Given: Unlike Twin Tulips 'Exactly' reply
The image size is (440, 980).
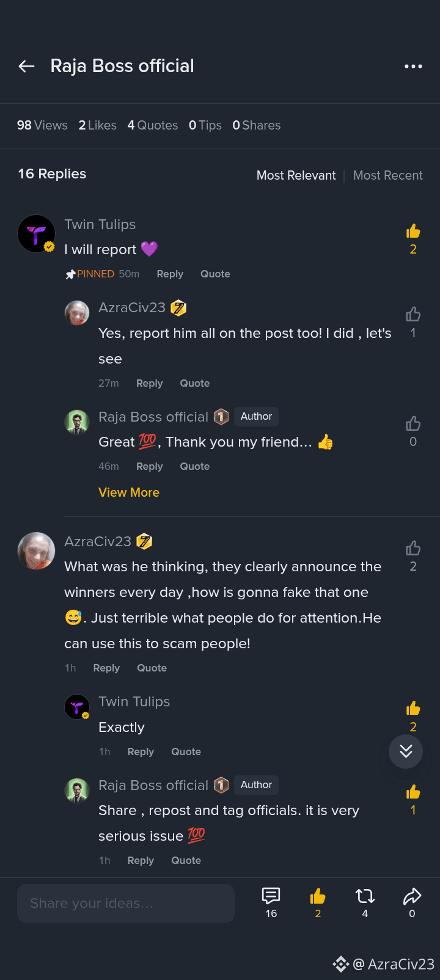Looking at the screenshot, I should 413,708.
